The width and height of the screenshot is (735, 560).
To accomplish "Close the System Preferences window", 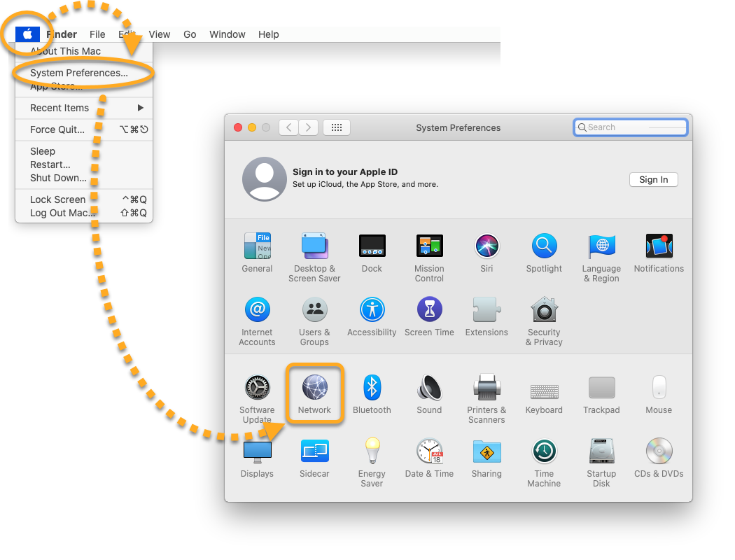I will pyautogui.click(x=238, y=127).
